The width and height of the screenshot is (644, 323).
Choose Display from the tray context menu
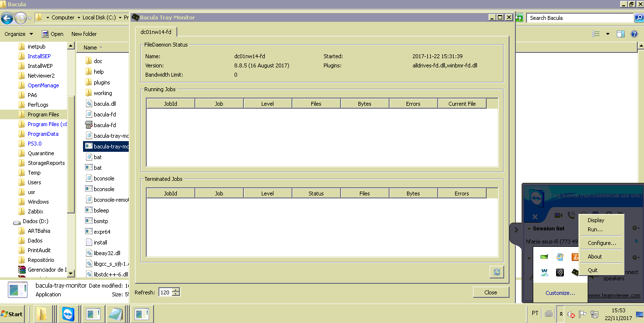[596, 220]
